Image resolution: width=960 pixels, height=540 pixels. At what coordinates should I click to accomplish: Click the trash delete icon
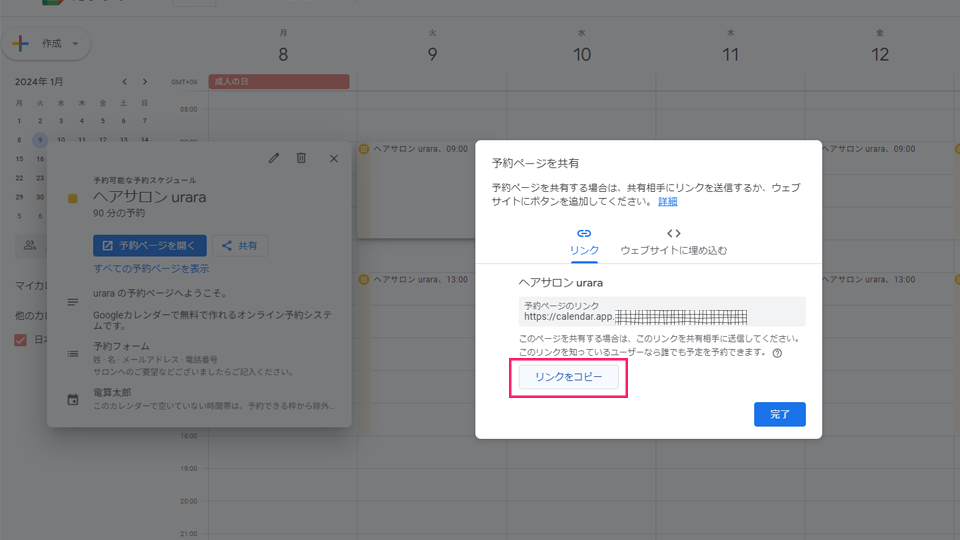(x=301, y=158)
